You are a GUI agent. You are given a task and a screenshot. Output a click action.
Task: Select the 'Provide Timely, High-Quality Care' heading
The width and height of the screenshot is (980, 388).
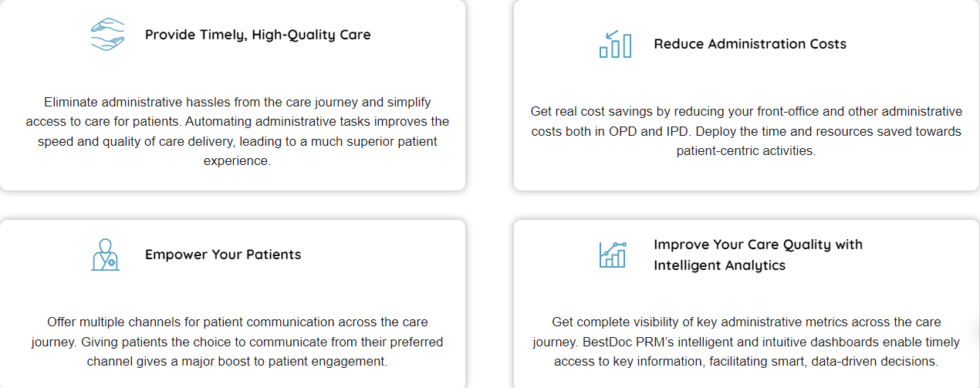(258, 35)
